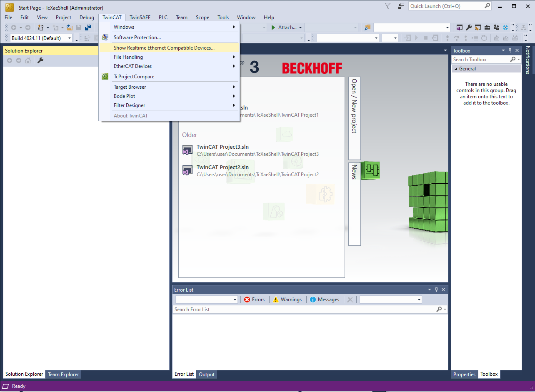Open Solution Explorer via the toolbar icon
The image size is (535, 392).
click(460, 27)
